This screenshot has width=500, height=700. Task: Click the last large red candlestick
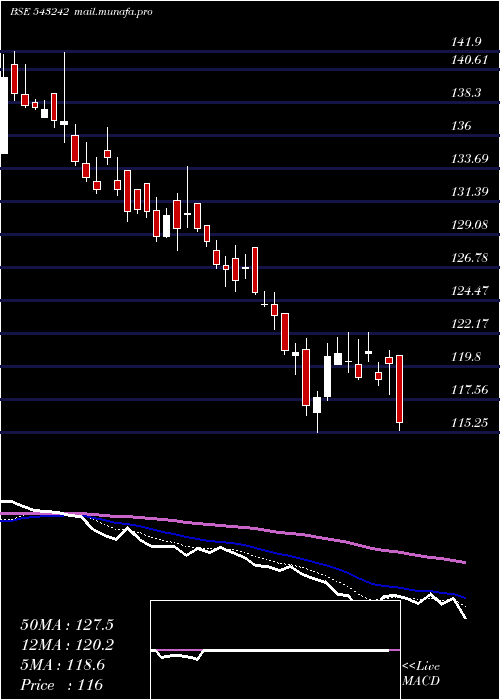click(x=399, y=389)
